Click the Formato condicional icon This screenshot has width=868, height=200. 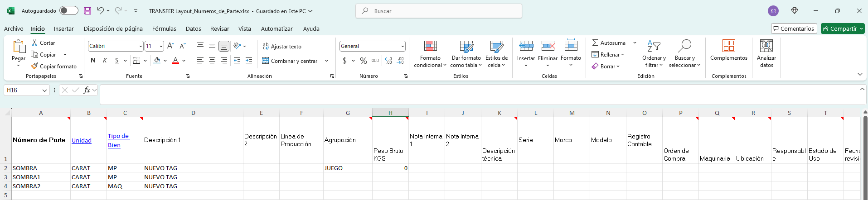[x=430, y=46]
